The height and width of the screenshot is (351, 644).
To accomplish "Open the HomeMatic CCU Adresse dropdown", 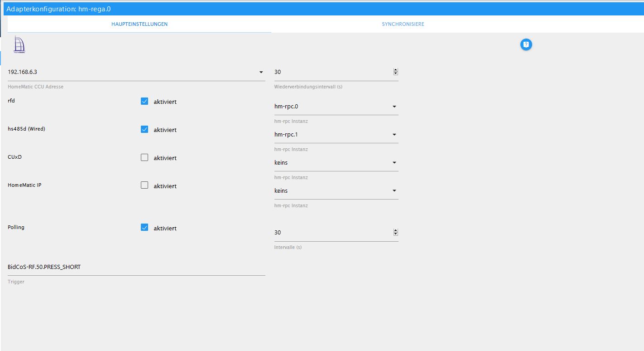I will 136,72.
